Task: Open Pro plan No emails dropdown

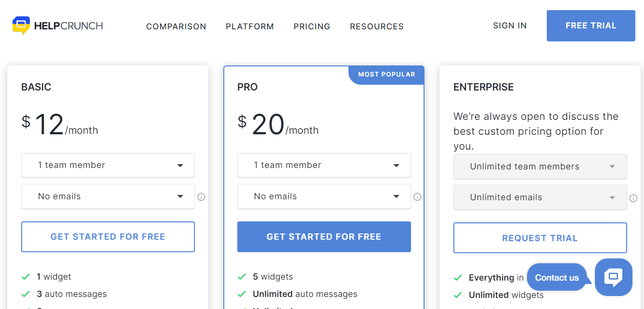Action: 324,196
